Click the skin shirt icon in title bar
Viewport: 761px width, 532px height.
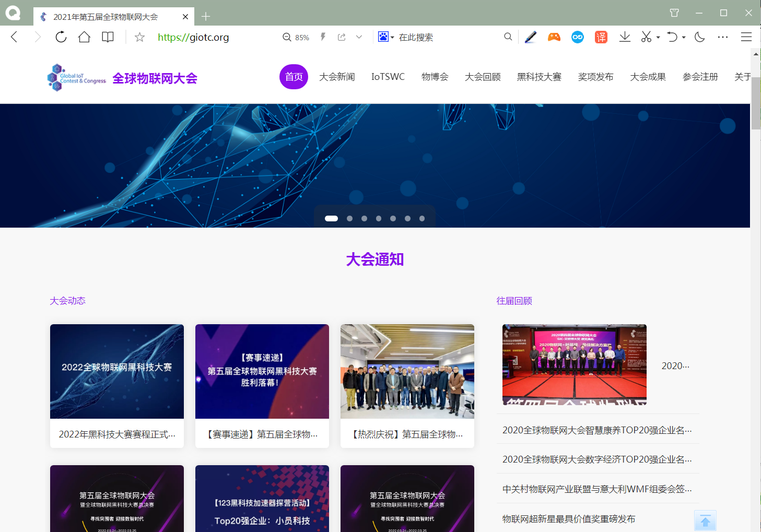(674, 13)
